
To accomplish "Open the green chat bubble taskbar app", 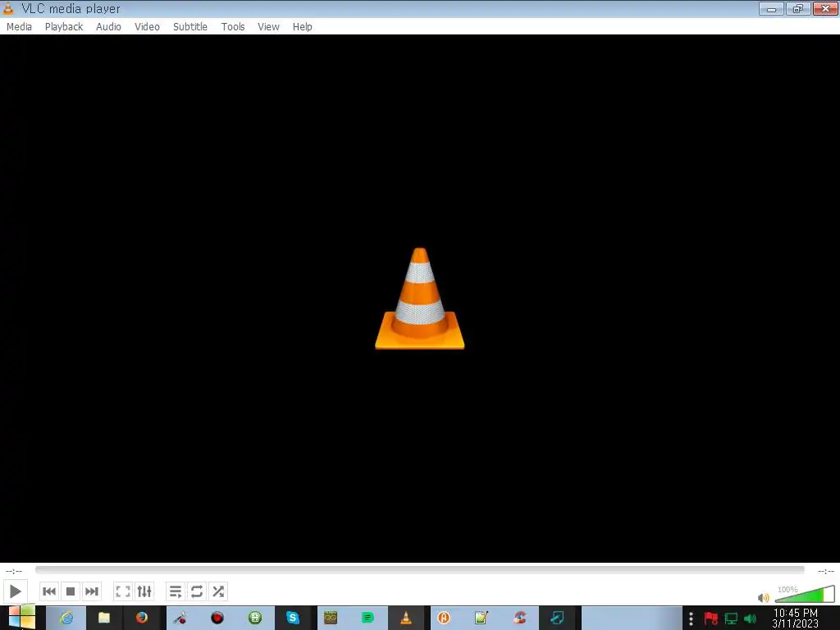I will [368, 618].
